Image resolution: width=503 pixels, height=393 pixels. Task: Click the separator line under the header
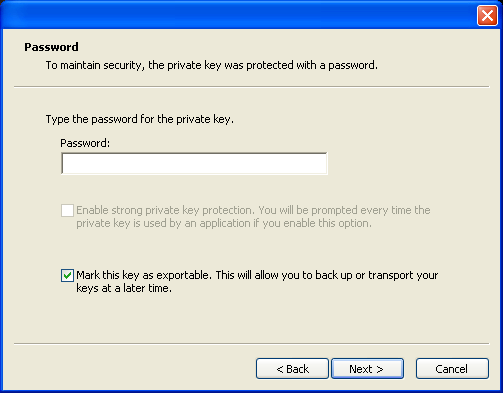[x=252, y=87]
